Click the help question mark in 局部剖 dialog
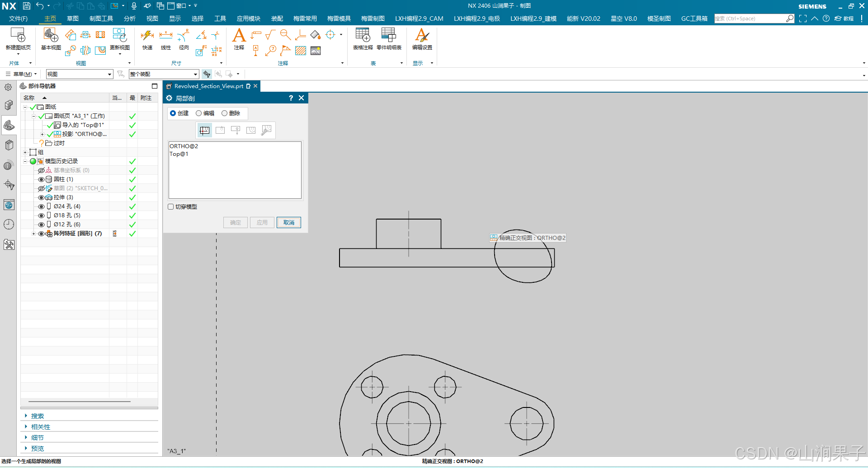The height and width of the screenshot is (468, 868). [x=291, y=98]
